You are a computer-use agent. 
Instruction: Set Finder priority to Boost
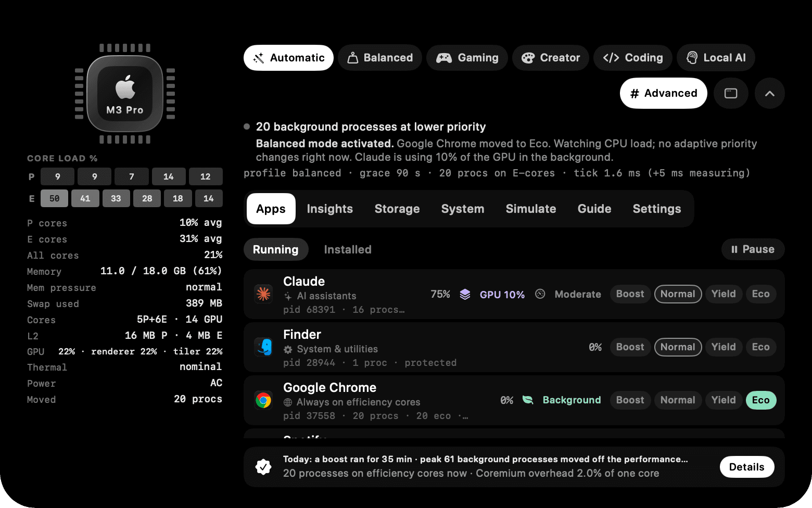pos(630,347)
